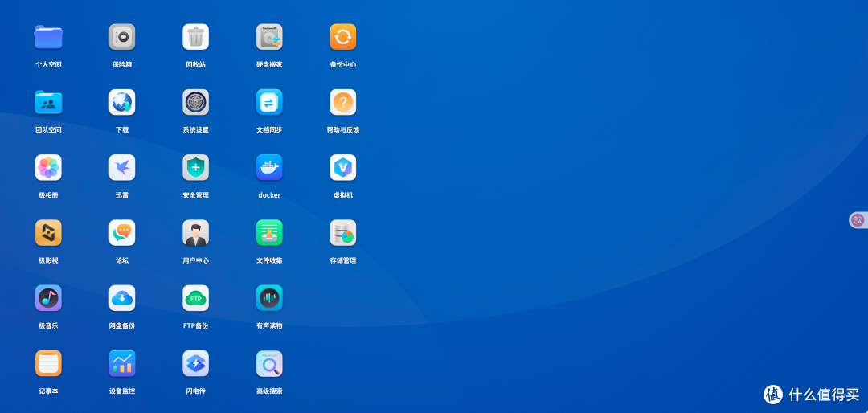Launch the 文件收集 app
The image size is (868, 413).
(x=269, y=233)
